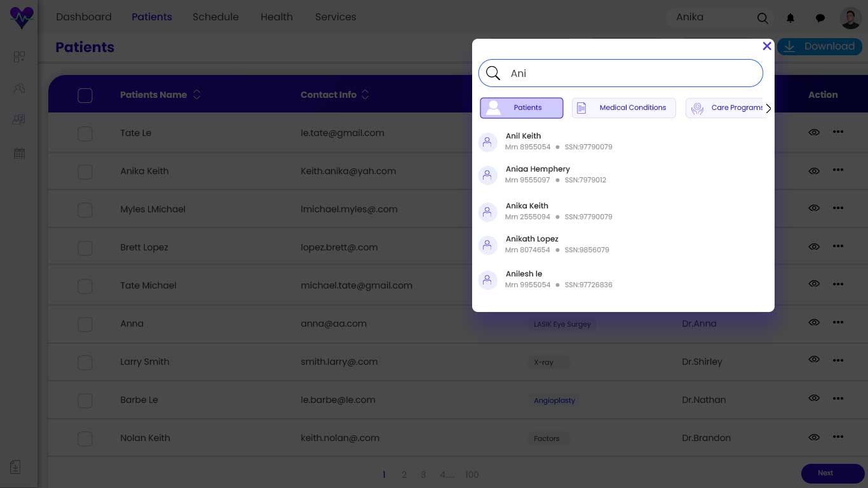View Anna's record using the eye icon
This screenshot has width=868, height=488.
(814, 322)
